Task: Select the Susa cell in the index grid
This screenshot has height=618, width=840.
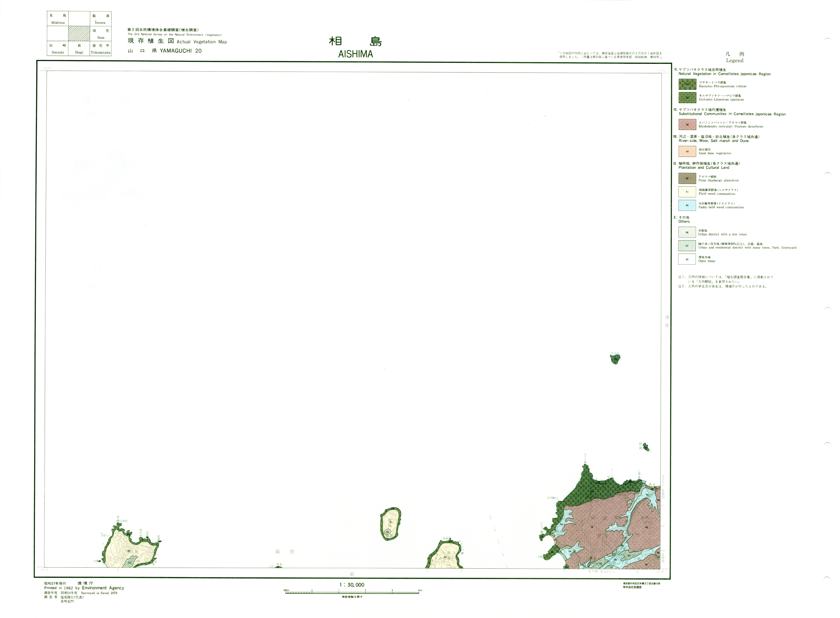Action: [101, 34]
